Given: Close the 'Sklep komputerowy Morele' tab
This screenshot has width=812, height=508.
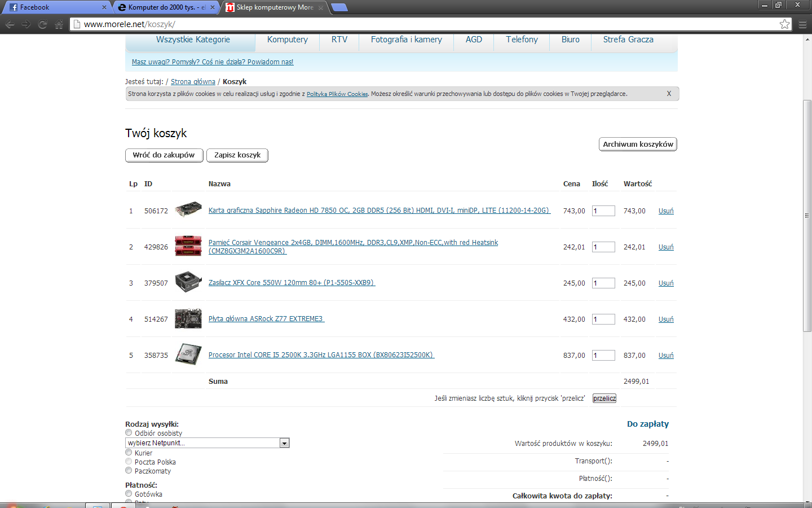Looking at the screenshot, I should pyautogui.click(x=321, y=7).
